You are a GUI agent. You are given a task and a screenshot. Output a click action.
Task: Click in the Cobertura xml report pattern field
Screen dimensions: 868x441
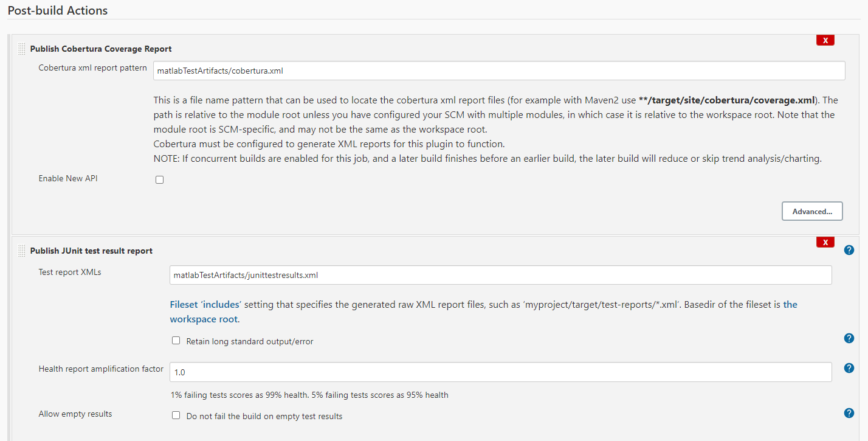tap(425, 71)
